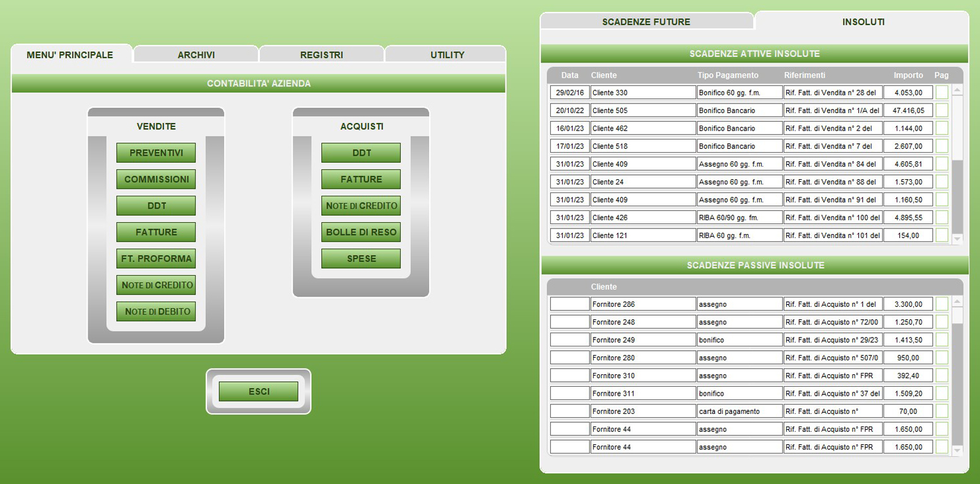
Task: Tick the Pag checkbox for Cliente 330
Action: (x=942, y=93)
